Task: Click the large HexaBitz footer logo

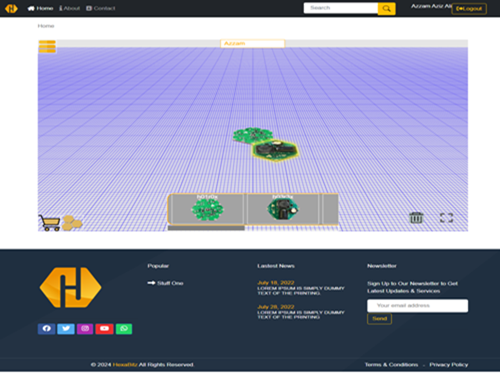Action: [70, 287]
